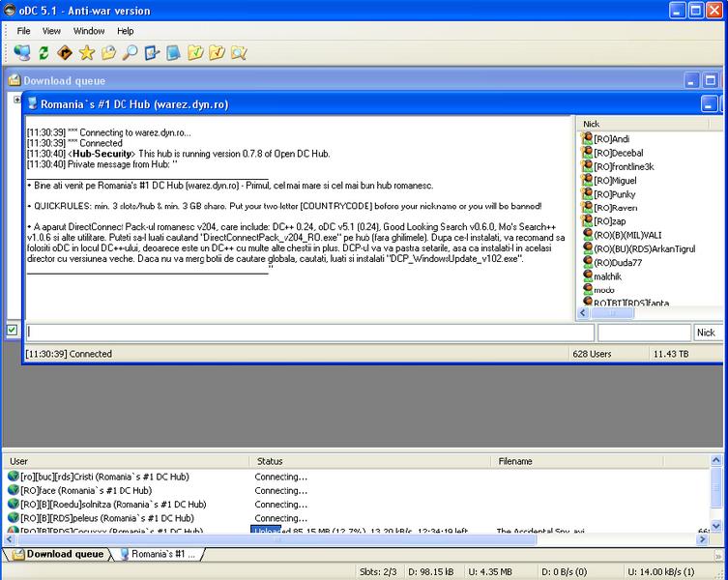Screen dimensions: 728x580
Task: Click user list scroll-left arrow
Action: click(583, 313)
